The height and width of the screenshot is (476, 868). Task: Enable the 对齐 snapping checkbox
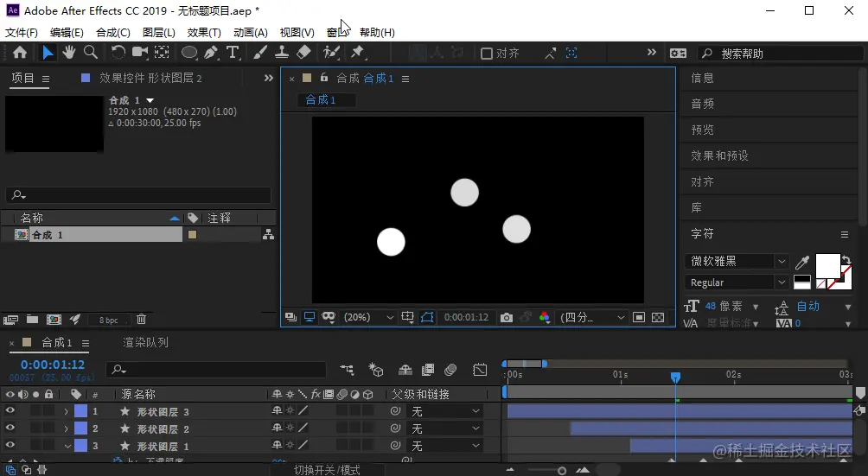[487, 53]
